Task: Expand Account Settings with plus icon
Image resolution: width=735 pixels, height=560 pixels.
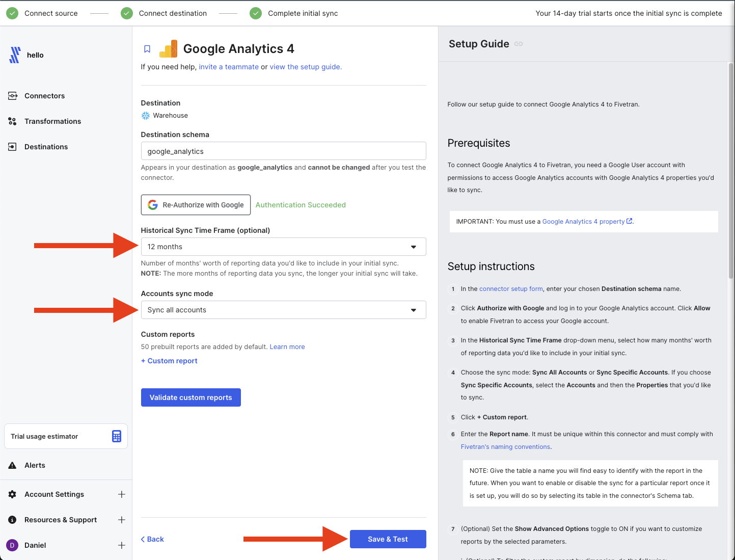Action: click(122, 494)
